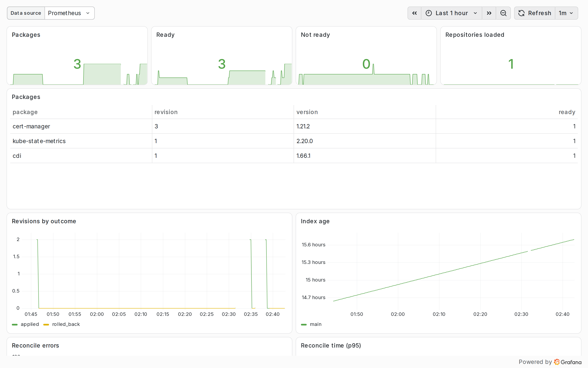Open the Index age panel title
Image resolution: width=588 pixels, height=368 pixels.
[315, 221]
